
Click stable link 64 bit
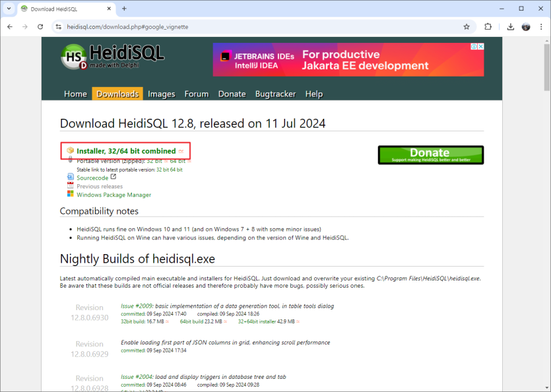coord(176,170)
